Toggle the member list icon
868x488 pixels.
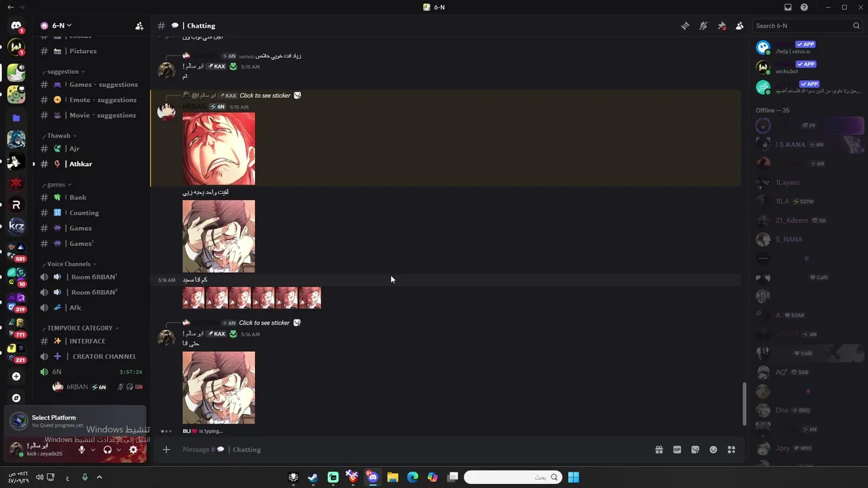coord(740,26)
